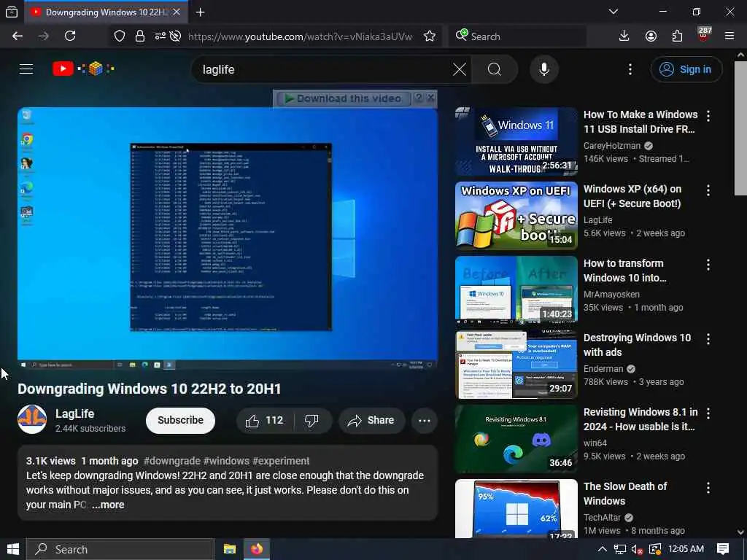Open YouTube guide hamburger menu
Viewport: 747px width, 560px height.
(26, 69)
